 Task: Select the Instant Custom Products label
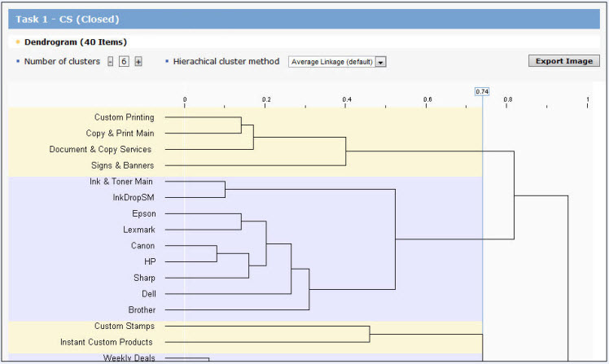(107, 342)
